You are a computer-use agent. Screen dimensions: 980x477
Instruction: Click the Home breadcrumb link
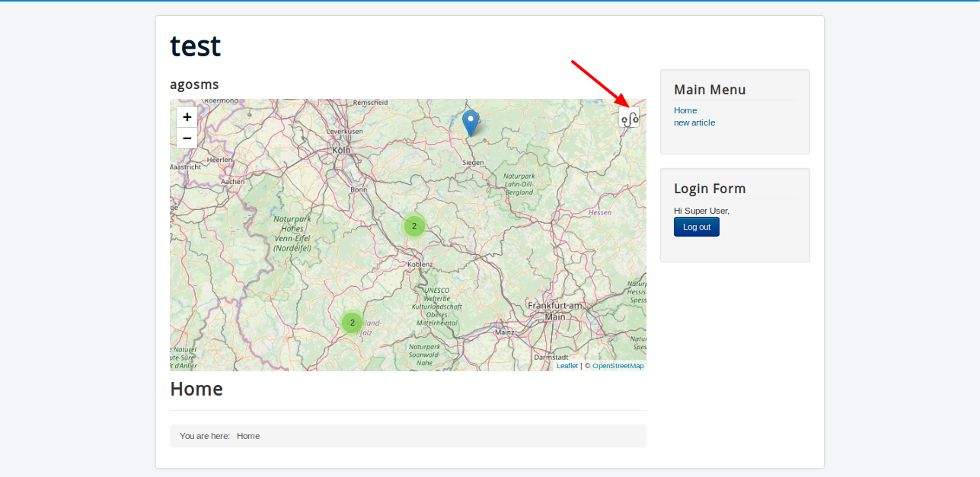coord(248,436)
